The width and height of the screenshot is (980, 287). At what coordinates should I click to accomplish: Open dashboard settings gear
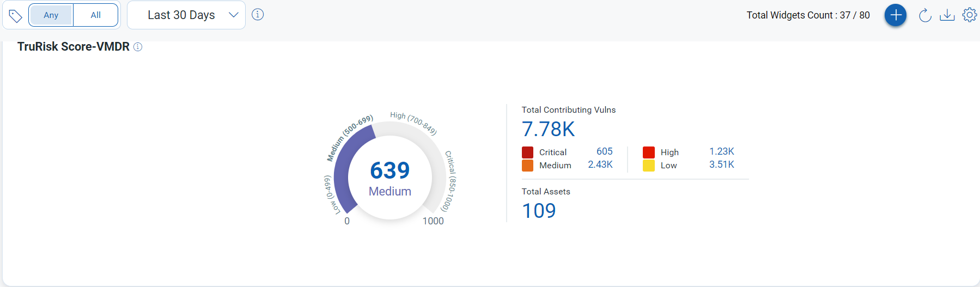tap(970, 15)
